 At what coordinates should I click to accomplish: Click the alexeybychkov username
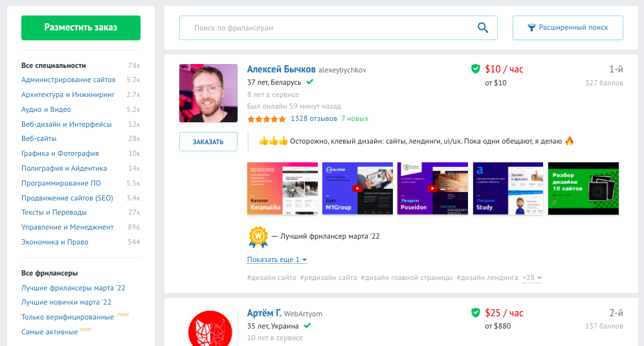click(x=342, y=70)
